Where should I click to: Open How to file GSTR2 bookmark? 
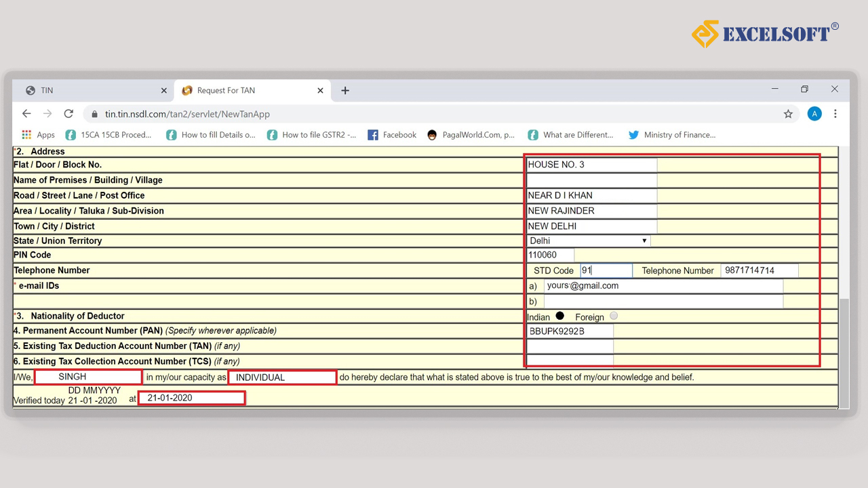[x=311, y=135]
